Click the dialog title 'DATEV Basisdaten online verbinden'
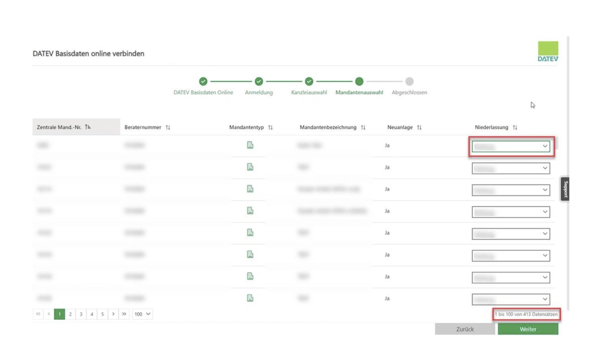The width and height of the screenshot is (591, 364). [x=88, y=54]
